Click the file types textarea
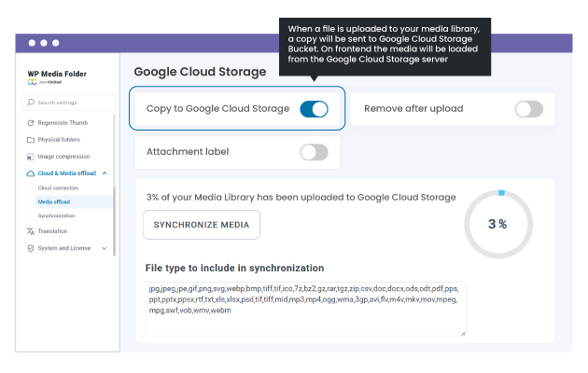 tap(304, 308)
